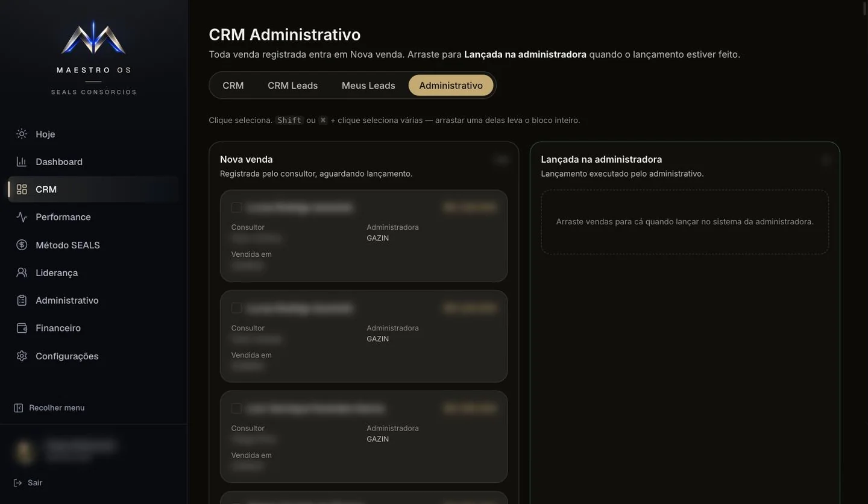Log out with the Sair arrow icon
Screen dimensions: 868x504
tap(18, 483)
